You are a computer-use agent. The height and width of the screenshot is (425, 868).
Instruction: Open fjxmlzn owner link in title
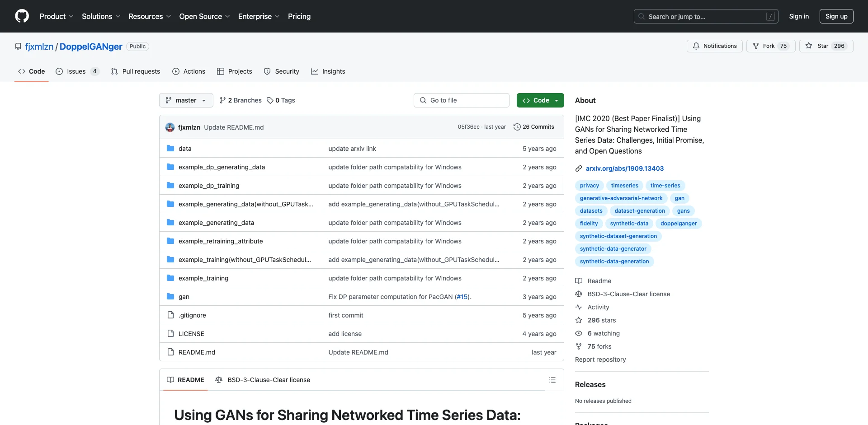tap(39, 47)
